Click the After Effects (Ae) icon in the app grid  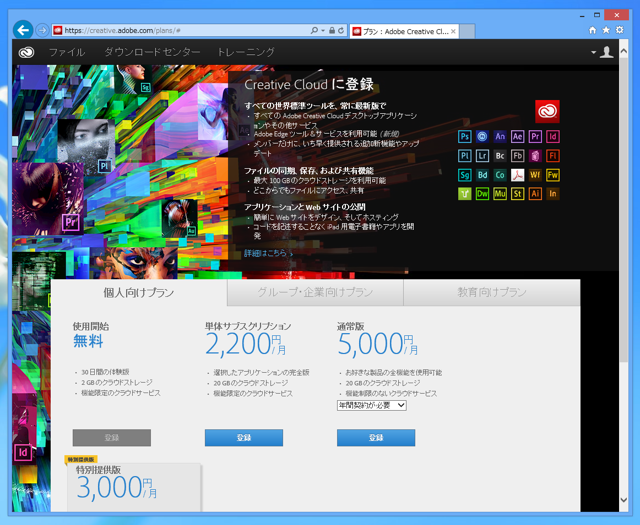[518, 136]
